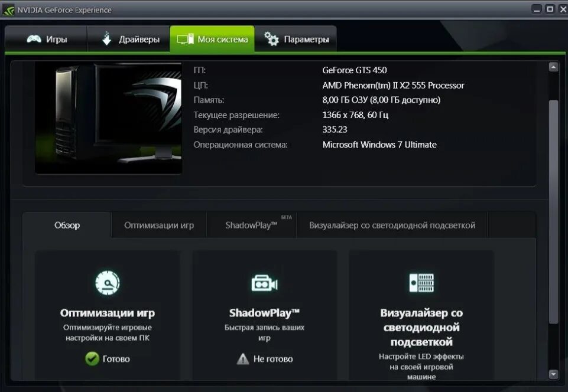This screenshot has width=568, height=392.
Task: Click the monitor icon on Моя система
Action: [x=185, y=39]
